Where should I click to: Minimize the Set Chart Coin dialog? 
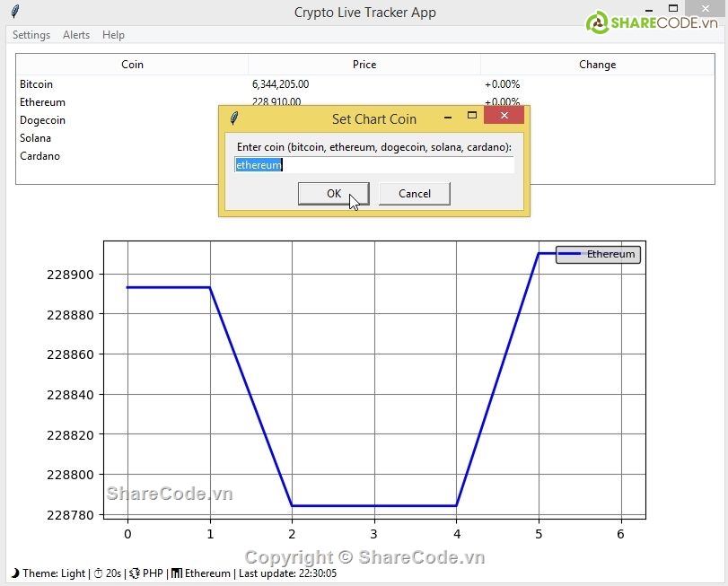[x=447, y=117]
